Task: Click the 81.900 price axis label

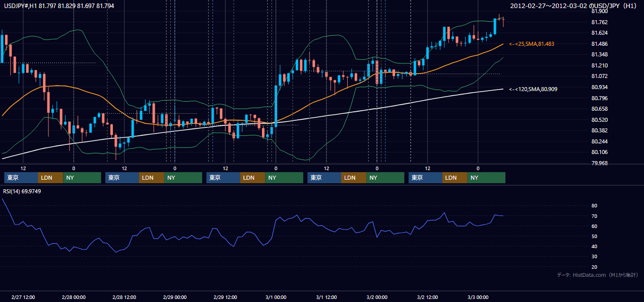Action: (599, 11)
